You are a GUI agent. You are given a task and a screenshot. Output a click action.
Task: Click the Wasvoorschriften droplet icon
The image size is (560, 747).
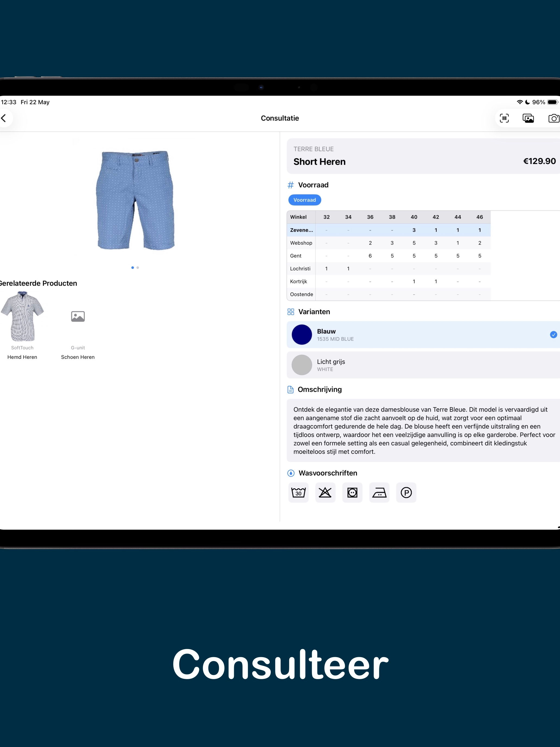[x=291, y=473]
